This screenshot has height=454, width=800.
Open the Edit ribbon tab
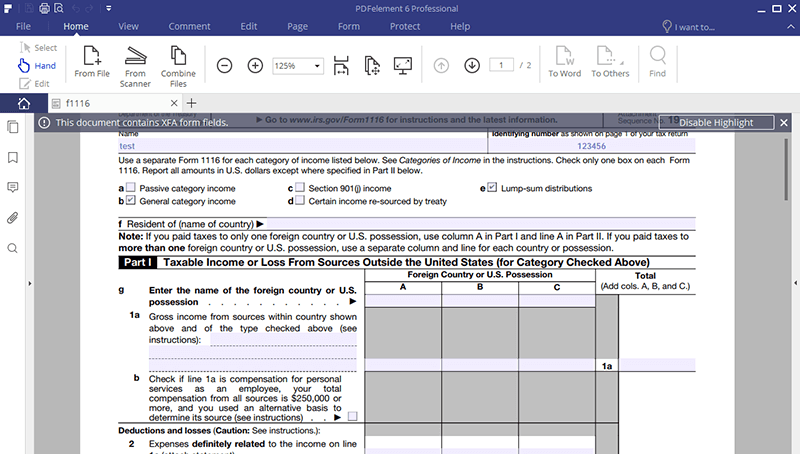pyautogui.click(x=248, y=26)
